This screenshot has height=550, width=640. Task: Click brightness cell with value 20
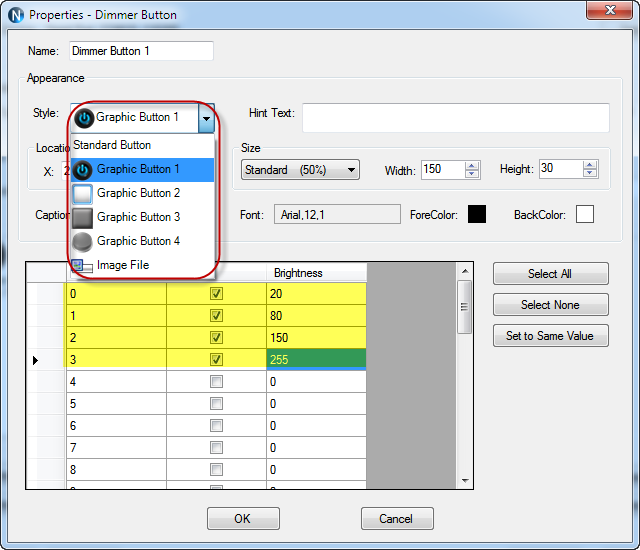pyautogui.click(x=316, y=294)
